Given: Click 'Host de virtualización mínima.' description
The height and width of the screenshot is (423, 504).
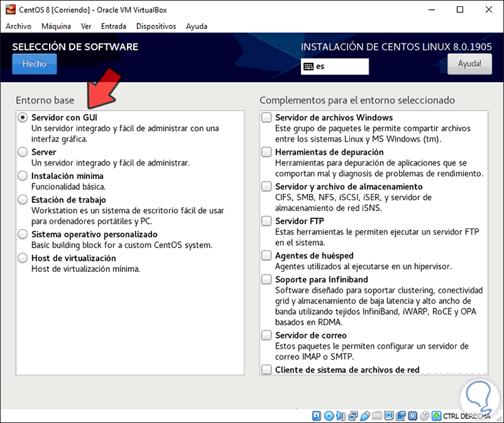Looking at the screenshot, I should point(86,269).
